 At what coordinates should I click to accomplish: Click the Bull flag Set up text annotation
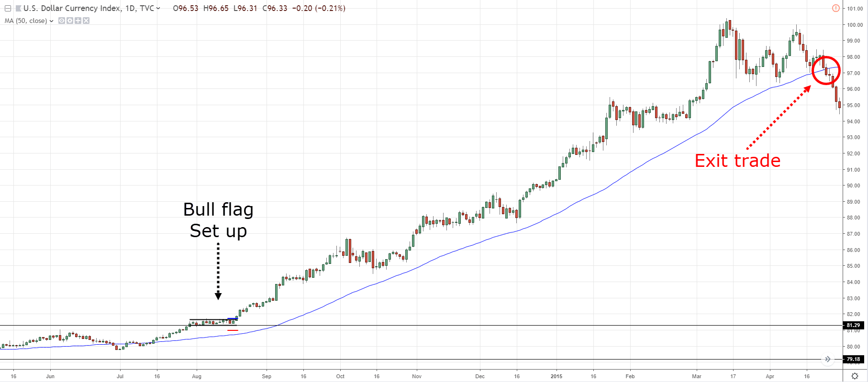tap(218, 220)
